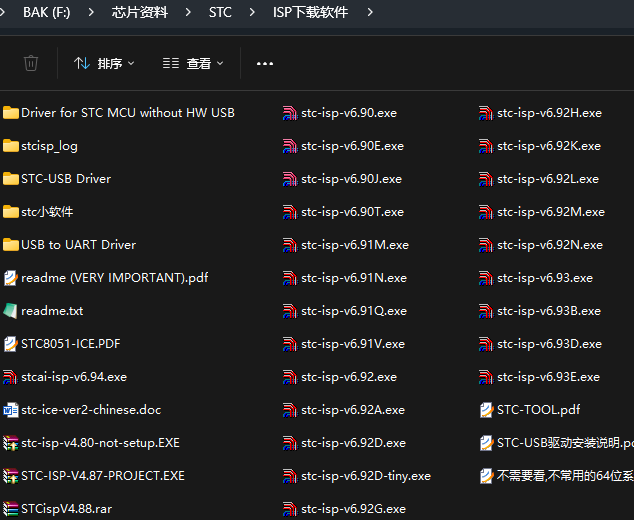The image size is (634, 520).
Task: Click file name stc-isp-v6.92N.exe
Action: [x=550, y=245]
